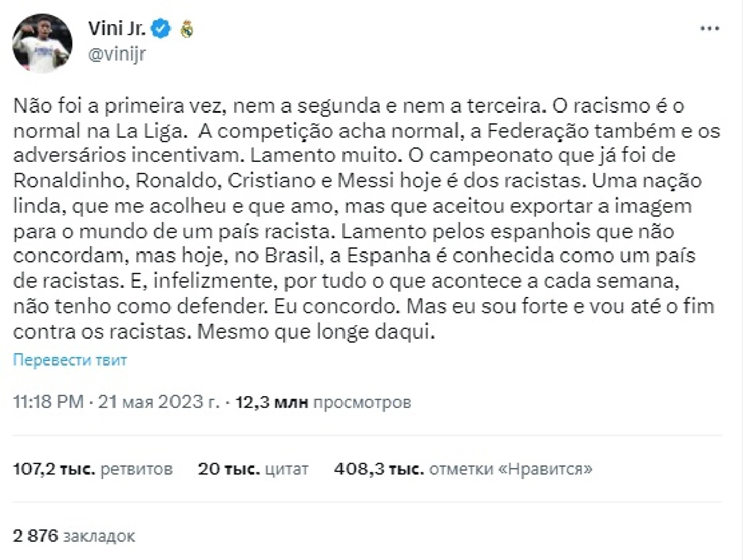Click the 21 мая 2023 г. date
This screenshot has height=560, width=743.
pos(159,402)
